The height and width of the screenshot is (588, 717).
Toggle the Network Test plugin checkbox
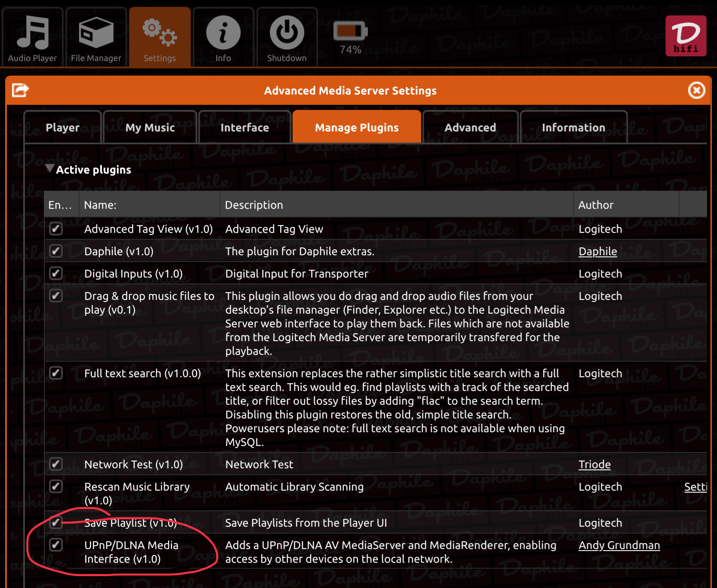coord(56,464)
